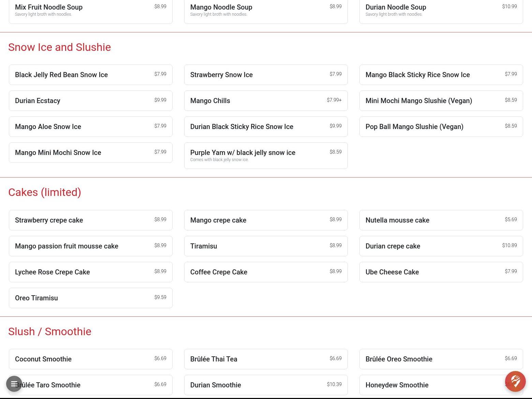Select Mango Mini Mochi Snow Ice
Screen dimensions: 532x399
pyautogui.click(x=91, y=153)
